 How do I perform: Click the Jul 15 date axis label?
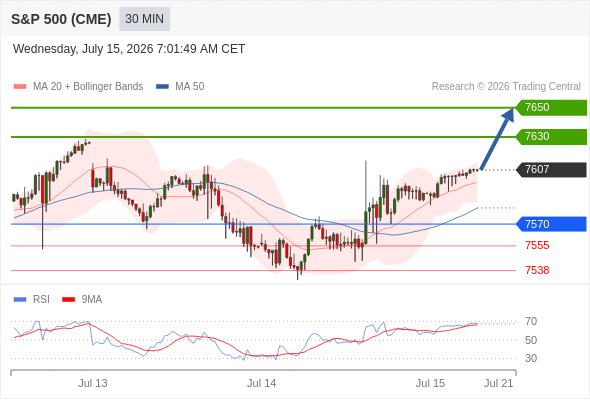coord(430,383)
